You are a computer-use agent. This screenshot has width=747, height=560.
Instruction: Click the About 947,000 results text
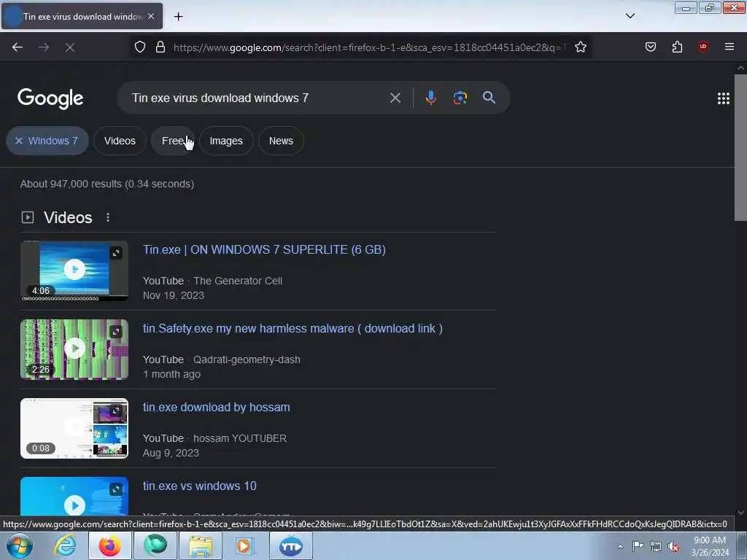click(107, 184)
